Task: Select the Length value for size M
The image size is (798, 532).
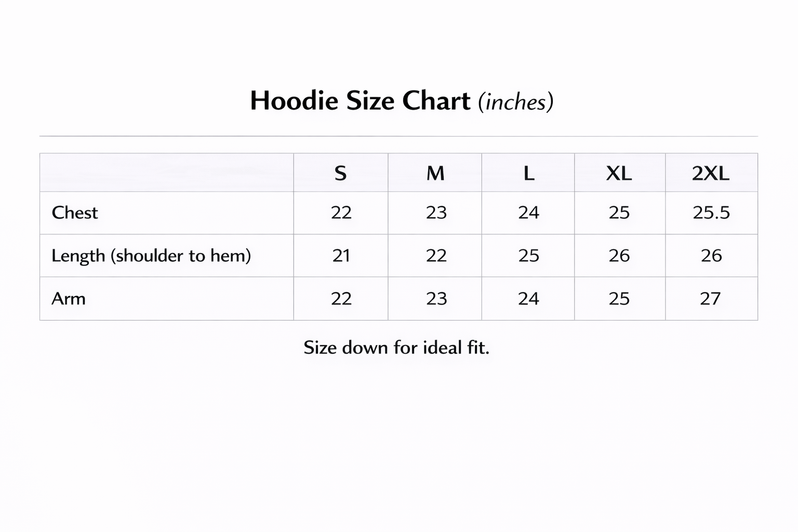Action: tap(436, 256)
